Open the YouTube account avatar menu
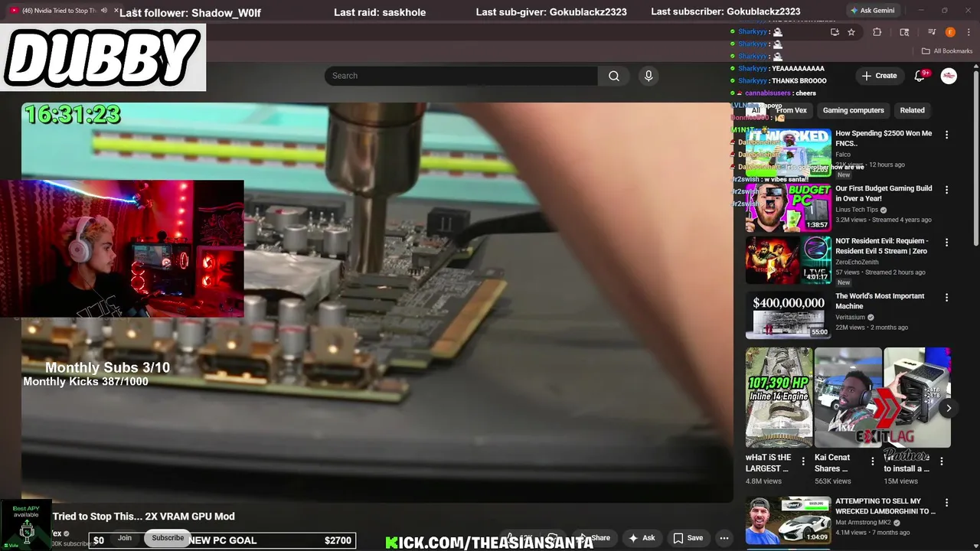The width and height of the screenshot is (980, 551). click(949, 76)
